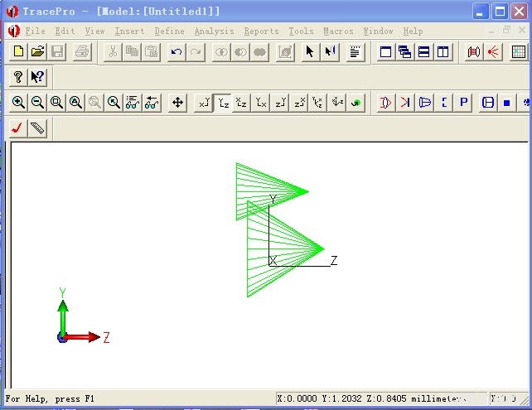Image resolution: width=532 pixels, height=410 pixels.
Task: Zoom to fit all objects
Action: pos(75,103)
